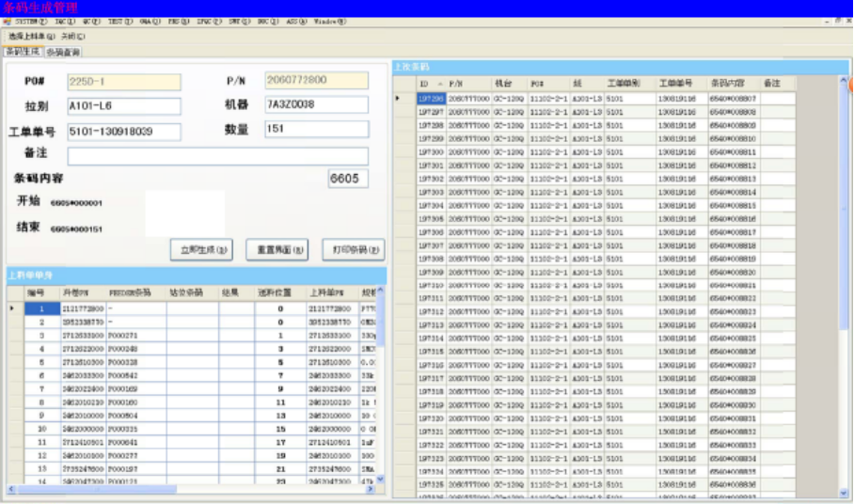Click barcode cell 6540#008812
The image size is (854, 504).
tap(733, 165)
